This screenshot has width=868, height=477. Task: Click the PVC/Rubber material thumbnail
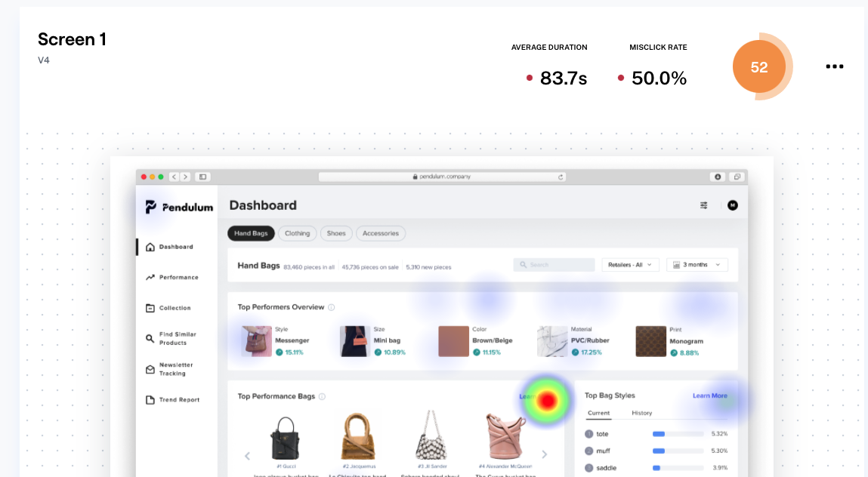[552, 341]
